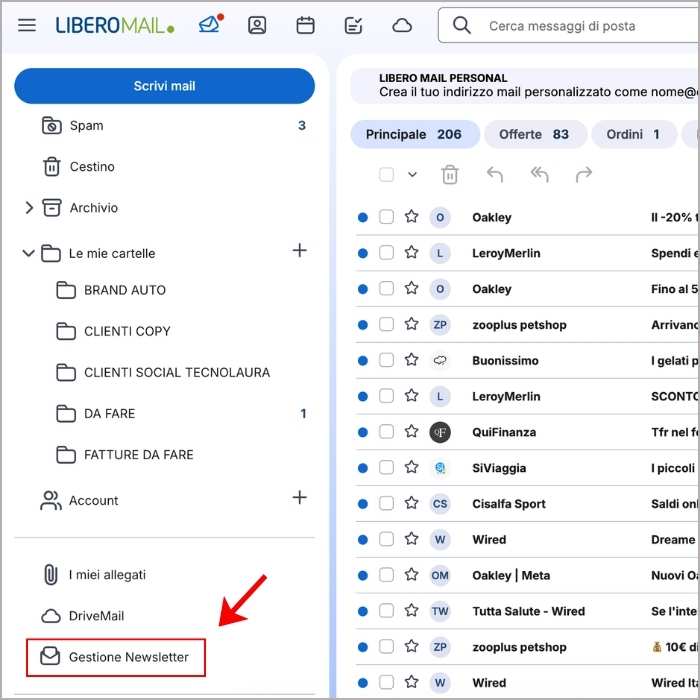Click the Cisalfa Sport CS avatar

(x=440, y=504)
